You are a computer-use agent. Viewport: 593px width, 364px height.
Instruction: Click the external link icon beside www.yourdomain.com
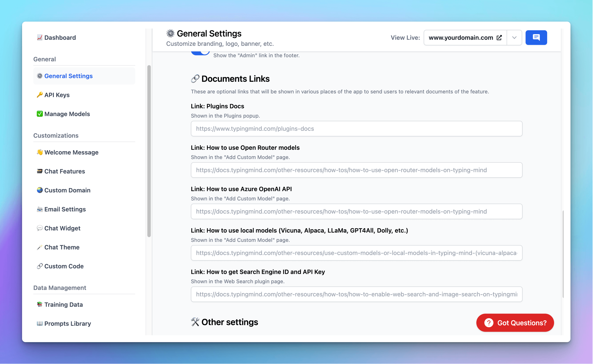pyautogui.click(x=499, y=38)
